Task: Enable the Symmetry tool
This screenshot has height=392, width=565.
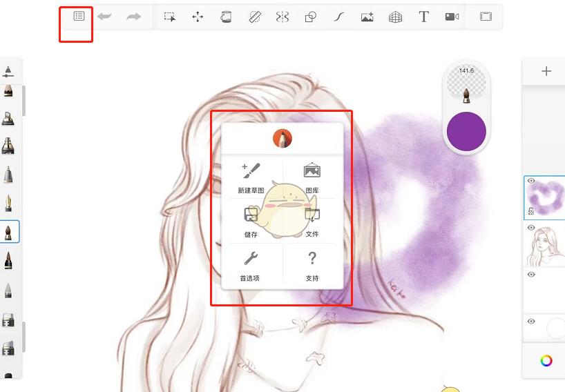Action: click(282, 17)
